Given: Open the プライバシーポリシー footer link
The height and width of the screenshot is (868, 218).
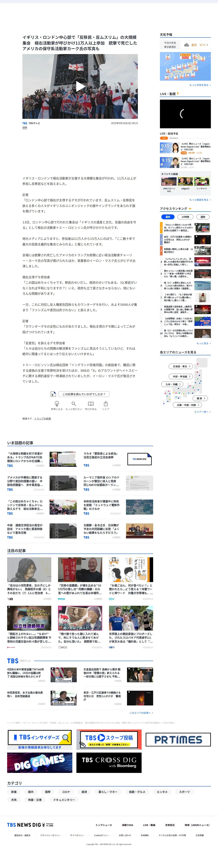Looking at the screenshot, I should coord(50,835).
